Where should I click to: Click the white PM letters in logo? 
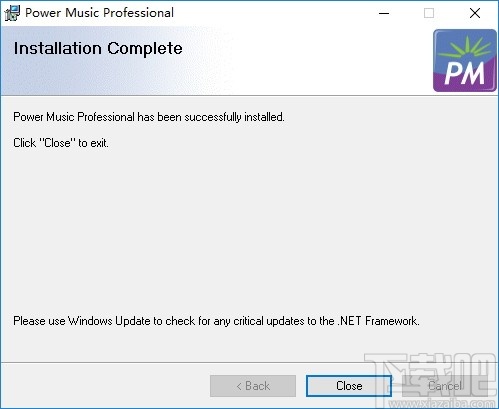[464, 74]
